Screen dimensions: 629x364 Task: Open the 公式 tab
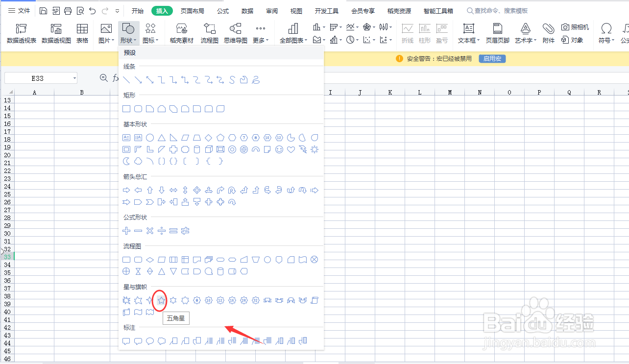click(x=223, y=11)
